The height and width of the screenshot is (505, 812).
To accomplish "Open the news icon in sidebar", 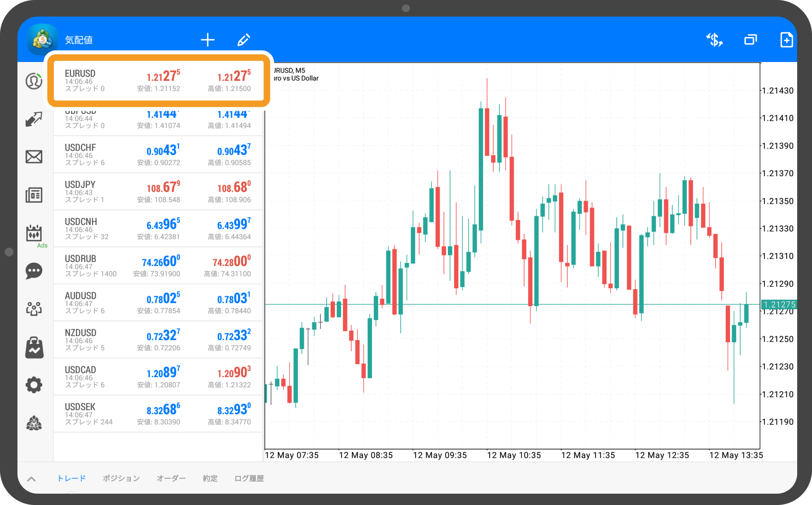I will (34, 195).
